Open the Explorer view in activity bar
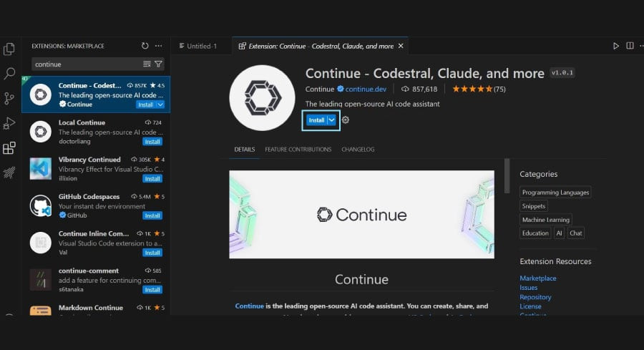The width and height of the screenshot is (644, 350). click(9, 49)
